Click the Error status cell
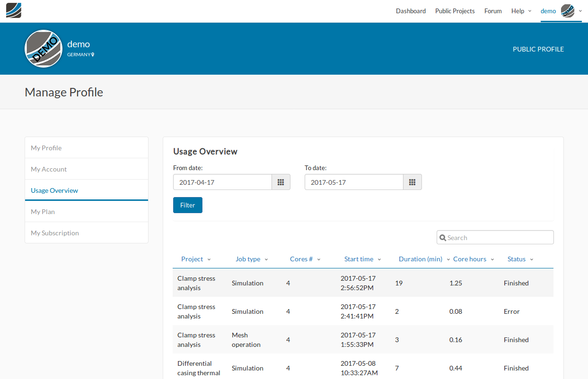This screenshot has height=379, width=588. [512, 311]
